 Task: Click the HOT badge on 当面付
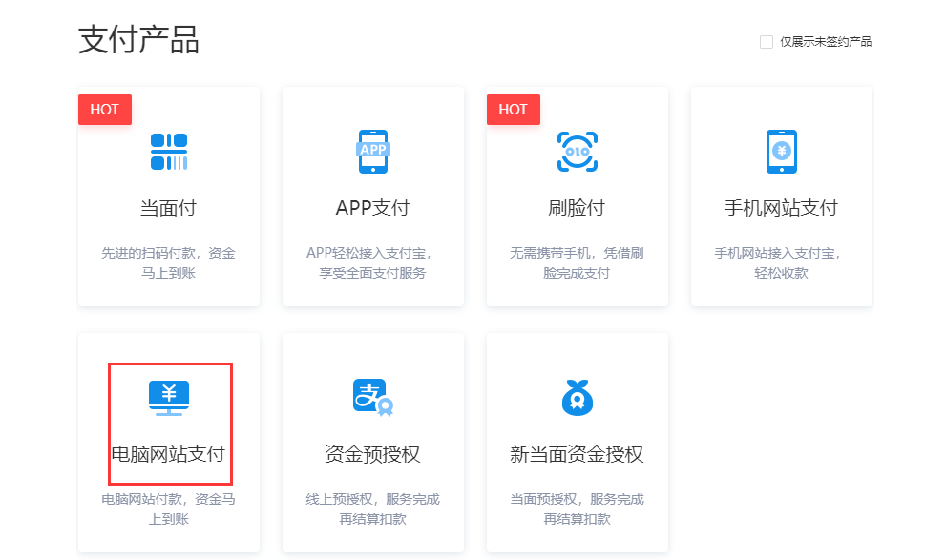105,110
